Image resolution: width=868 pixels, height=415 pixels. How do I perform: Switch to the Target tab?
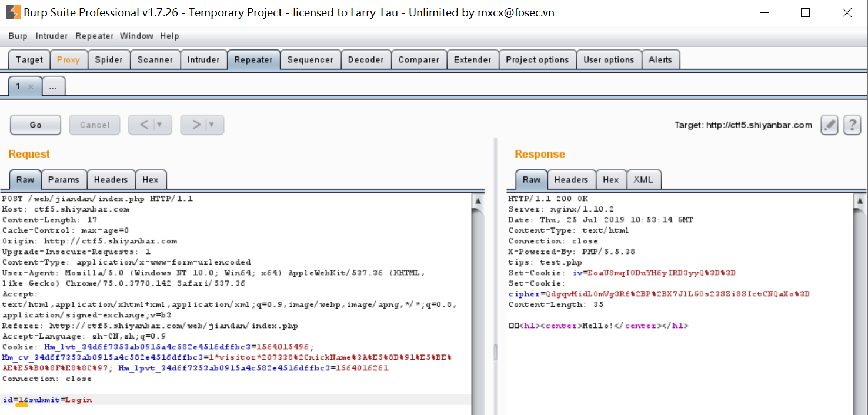pyautogui.click(x=29, y=60)
